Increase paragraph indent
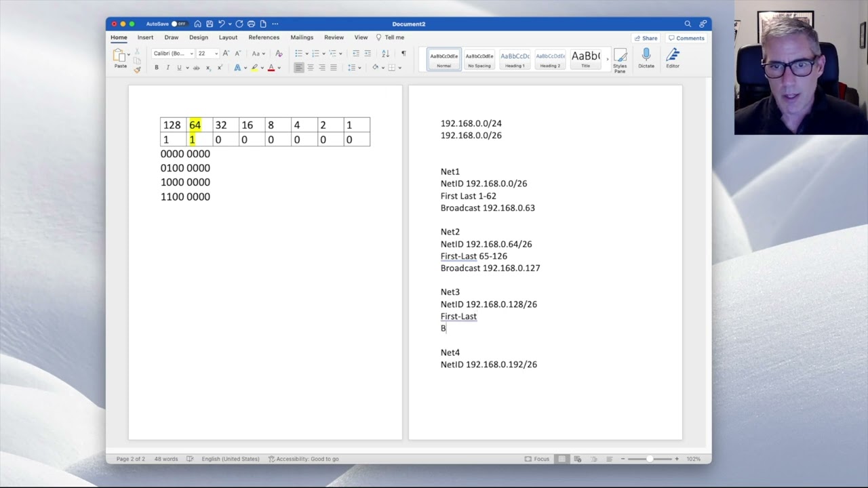Image resolution: width=868 pixels, height=488 pixels. click(368, 54)
